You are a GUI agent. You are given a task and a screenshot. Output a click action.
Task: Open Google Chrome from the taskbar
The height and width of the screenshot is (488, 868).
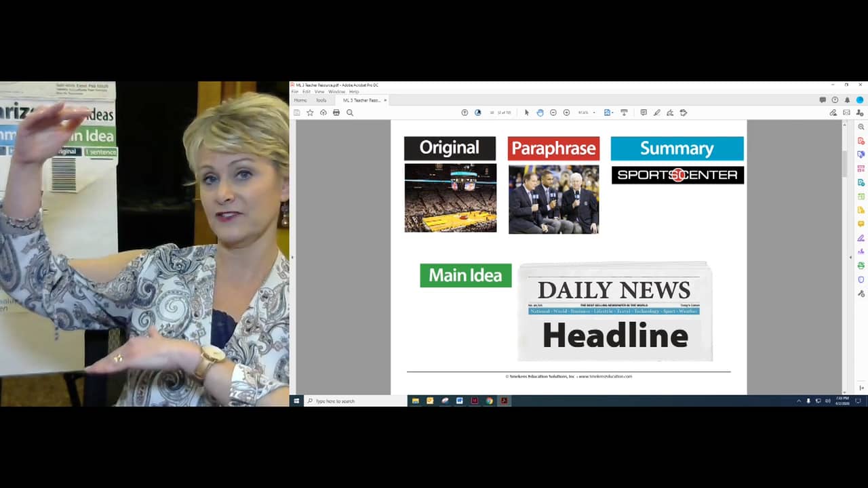click(x=489, y=401)
